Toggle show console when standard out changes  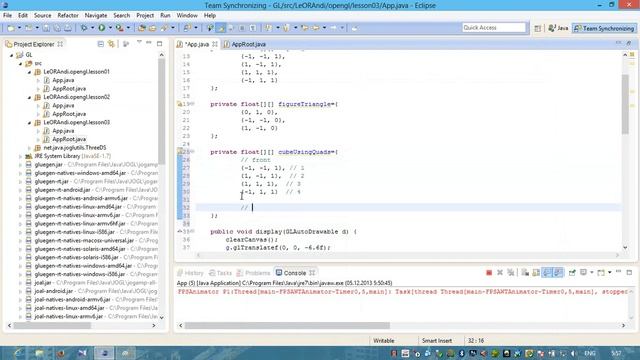pos(547,273)
